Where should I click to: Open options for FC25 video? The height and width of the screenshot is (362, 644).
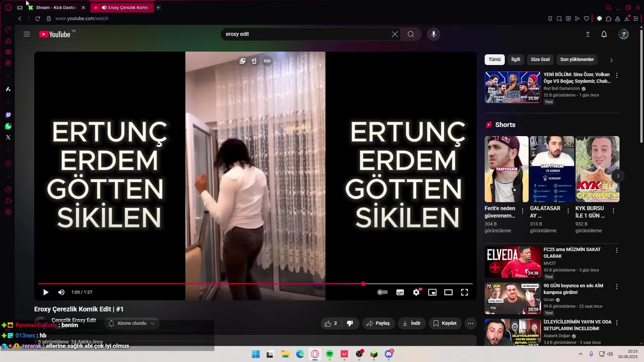[x=617, y=250]
